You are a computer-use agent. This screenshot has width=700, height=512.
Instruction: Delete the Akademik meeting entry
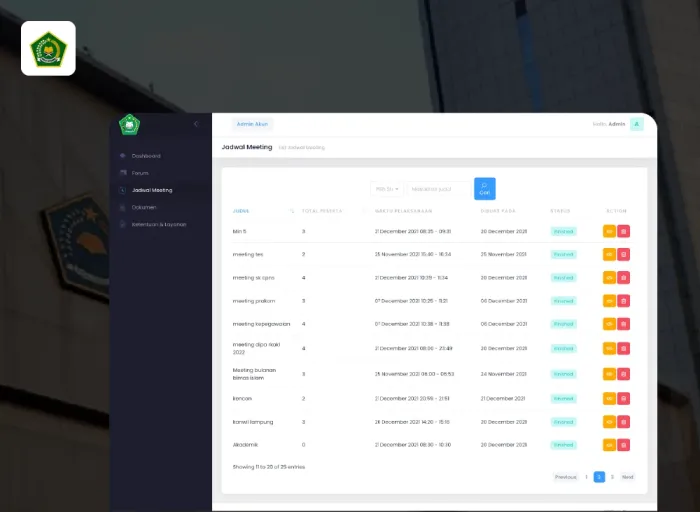[x=623, y=445]
